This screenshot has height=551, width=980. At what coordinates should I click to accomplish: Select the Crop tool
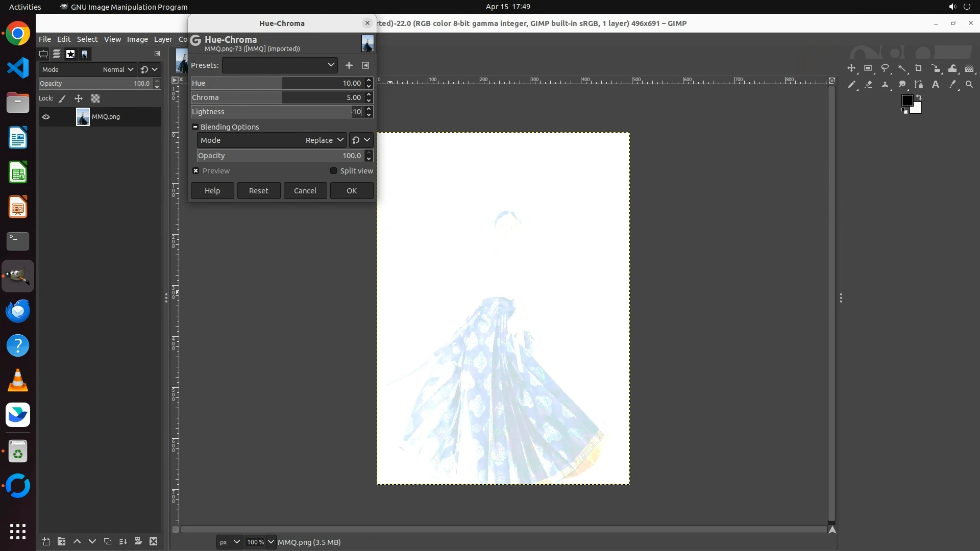[x=919, y=68]
